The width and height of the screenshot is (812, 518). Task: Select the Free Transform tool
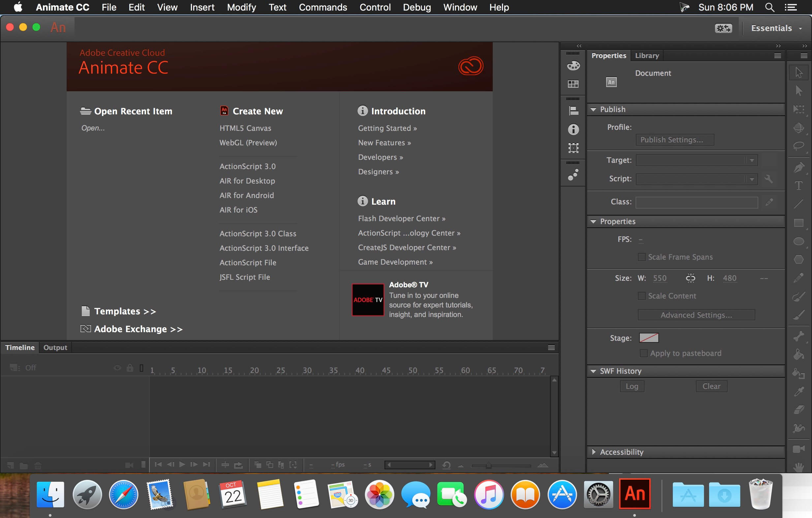tap(798, 109)
